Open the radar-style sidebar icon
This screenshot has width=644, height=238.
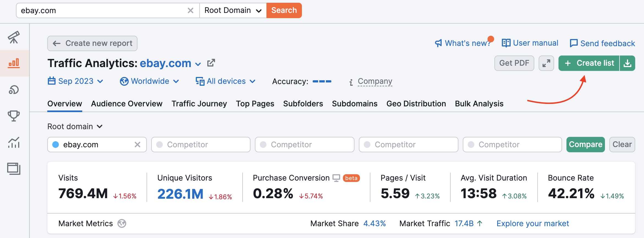point(14,90)
